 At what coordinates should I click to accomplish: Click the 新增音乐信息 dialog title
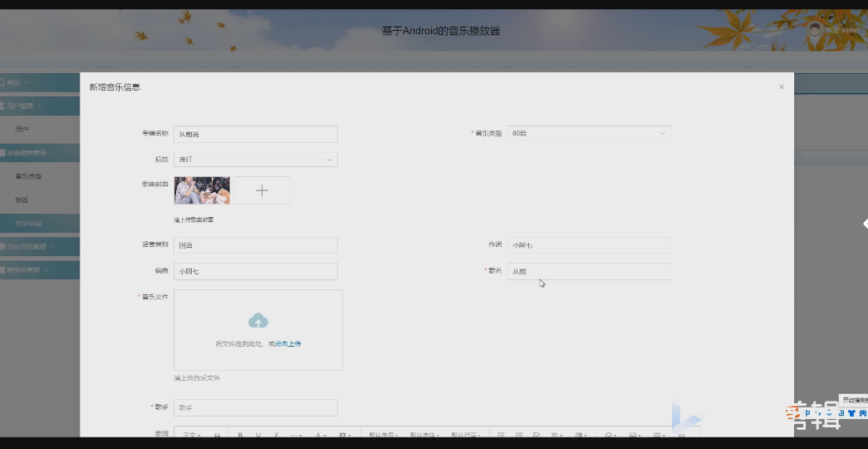[115, 87]
